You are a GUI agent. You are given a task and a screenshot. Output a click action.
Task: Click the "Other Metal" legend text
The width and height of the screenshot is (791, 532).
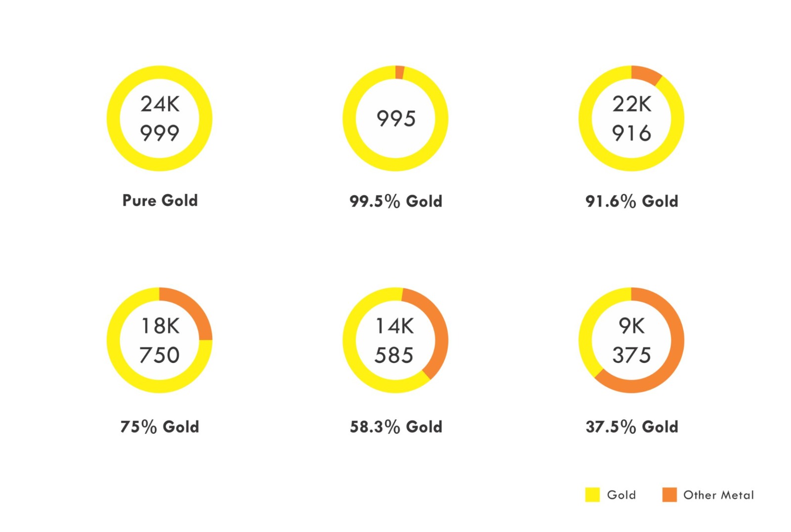pyautogui.click(x=718, y=495)
